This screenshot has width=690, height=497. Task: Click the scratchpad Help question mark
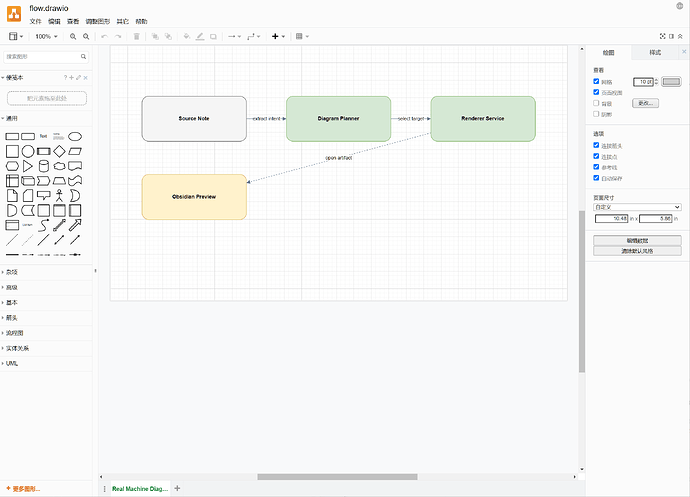65,77
